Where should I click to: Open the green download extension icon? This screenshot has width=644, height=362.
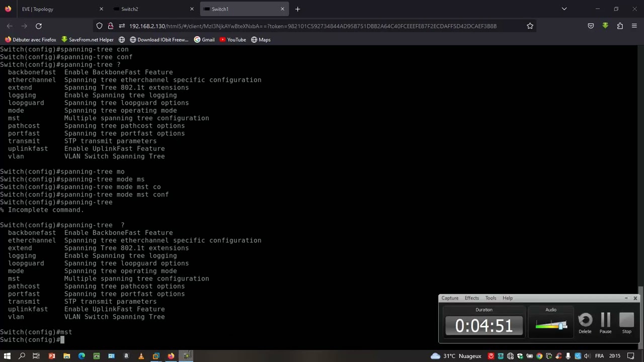point(605,26)
